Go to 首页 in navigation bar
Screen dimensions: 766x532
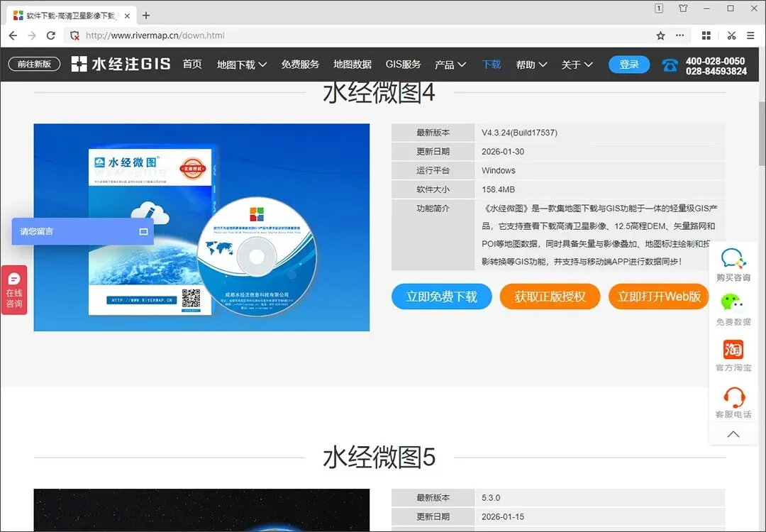pos(192,64)
